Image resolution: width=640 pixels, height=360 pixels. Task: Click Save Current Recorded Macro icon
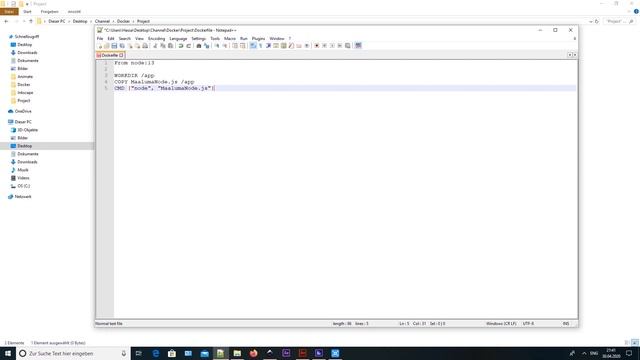pos(347,46)
